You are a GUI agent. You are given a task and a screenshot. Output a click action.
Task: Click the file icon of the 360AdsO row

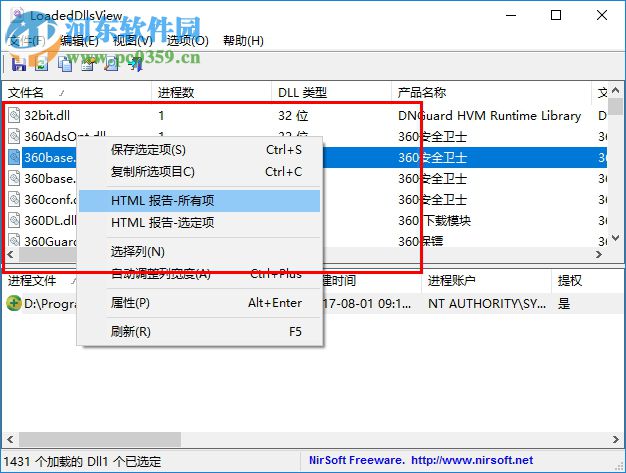pyautogui.click(x=14, y=136)
